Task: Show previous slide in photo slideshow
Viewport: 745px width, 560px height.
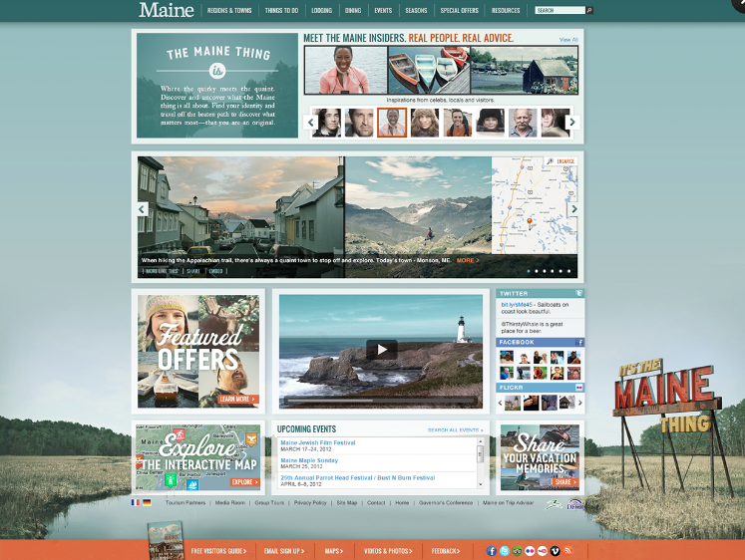Action: click(143, 209)
